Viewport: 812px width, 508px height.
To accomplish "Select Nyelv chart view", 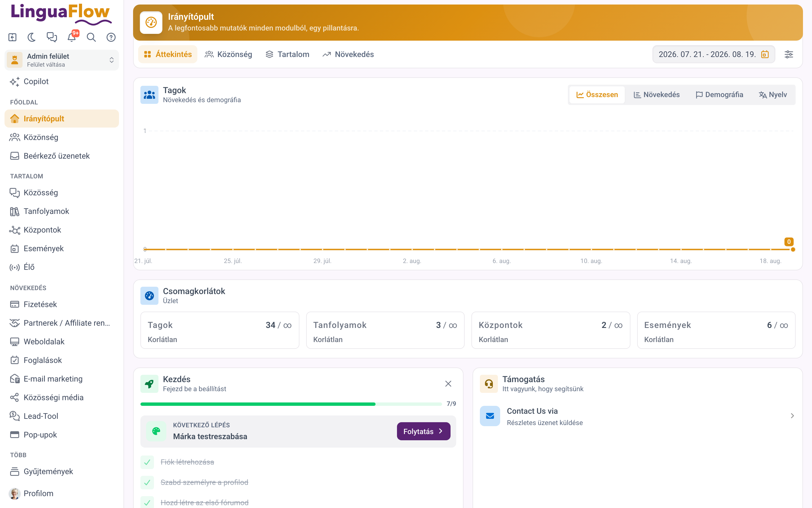I will coord(773,95).
